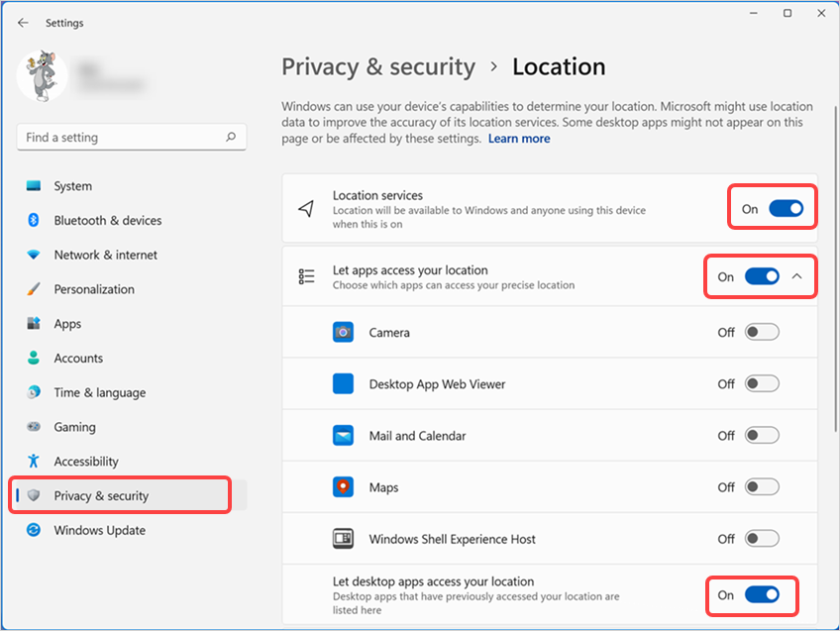840x631 pixels.
Task: Navigate to the Privacy & security breadcrumb
Action: (x=378, y=67)
